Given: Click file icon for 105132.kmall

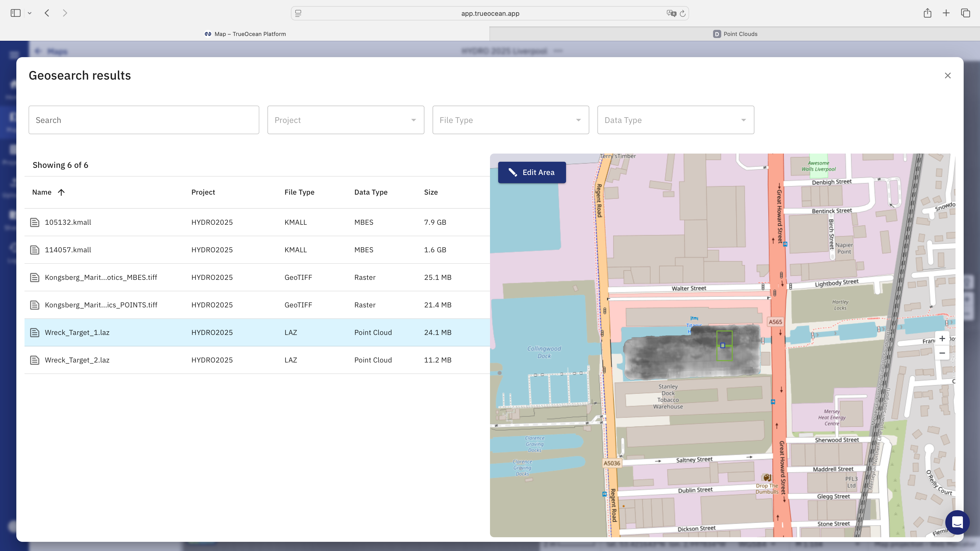Looking at the screenshot, I should click(x=35, y=222).
